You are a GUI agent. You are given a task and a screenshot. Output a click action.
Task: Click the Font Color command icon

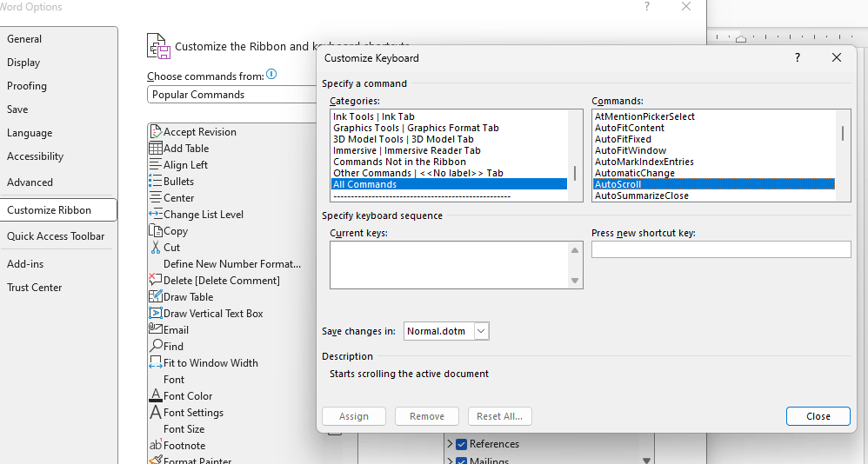point(156,395)
